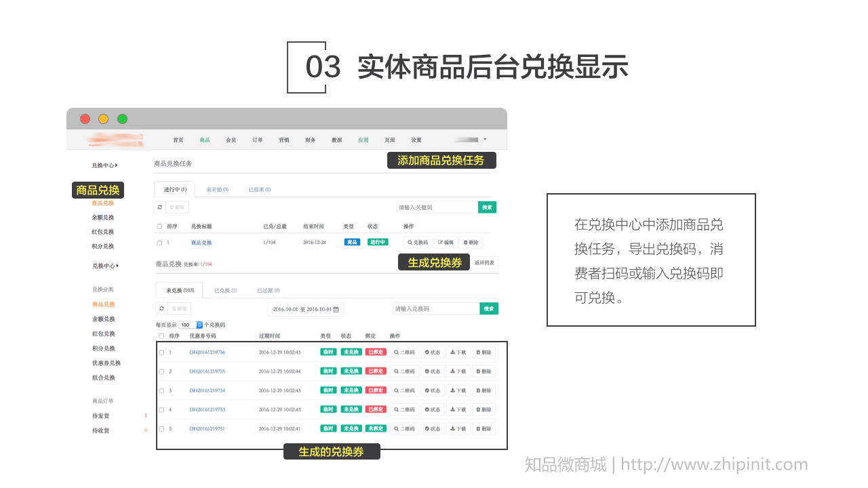The image size is (868, 488).
Task: Expand the first 兑换中心 sidebar section
Action: (104, 165)
